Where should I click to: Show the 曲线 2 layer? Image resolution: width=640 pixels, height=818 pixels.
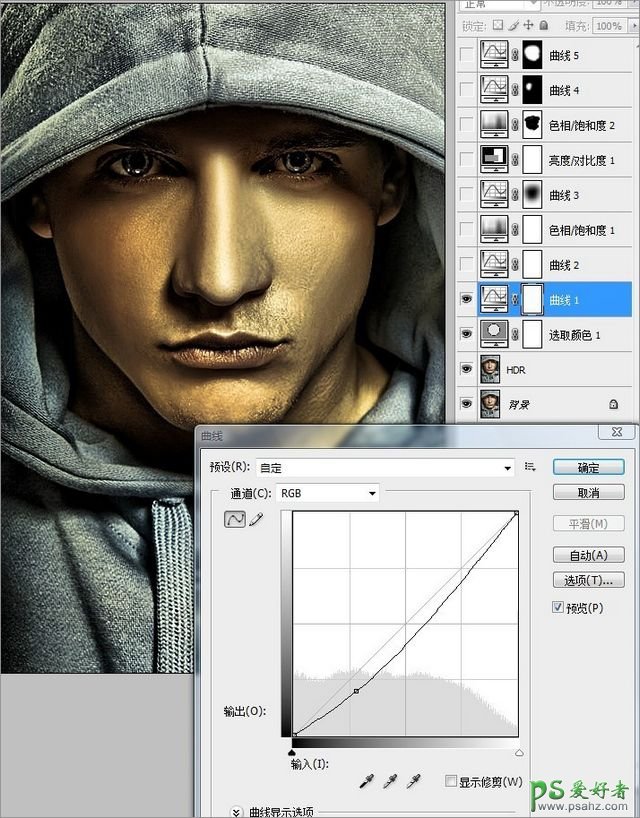[x=466, y=264]
